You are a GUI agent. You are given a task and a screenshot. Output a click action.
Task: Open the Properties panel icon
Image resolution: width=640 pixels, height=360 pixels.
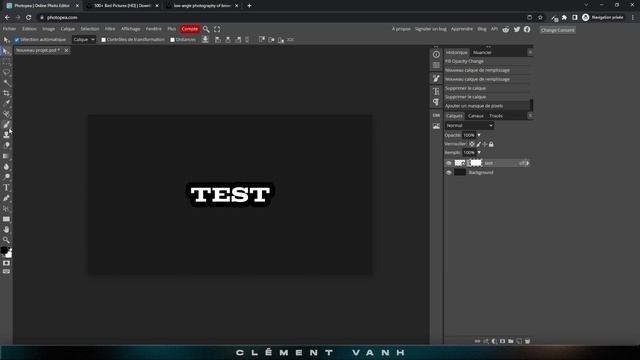click(x=436, y=65)
